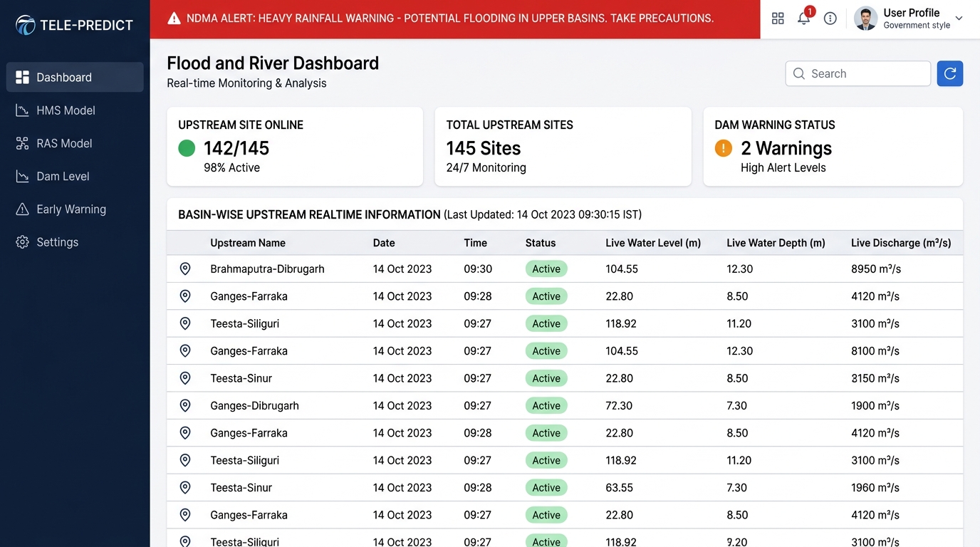Screen dimensions: 980x547
Task: Click the Live Discharge (m³/s) column header
Action: (x=901, y=243)
